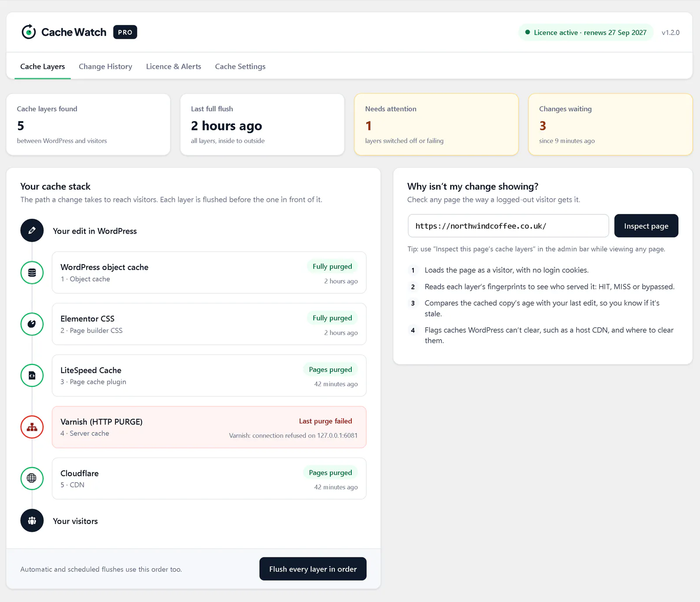Click the admin bar tip text
The image size is (700, 602).
[536, 249]
